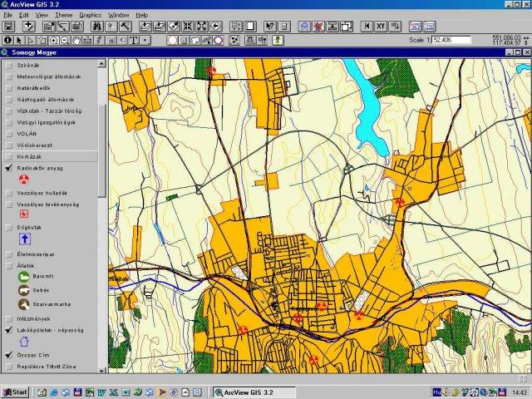
Task: Open the Hu language indicator in the tray
Action: coord(438,392)
